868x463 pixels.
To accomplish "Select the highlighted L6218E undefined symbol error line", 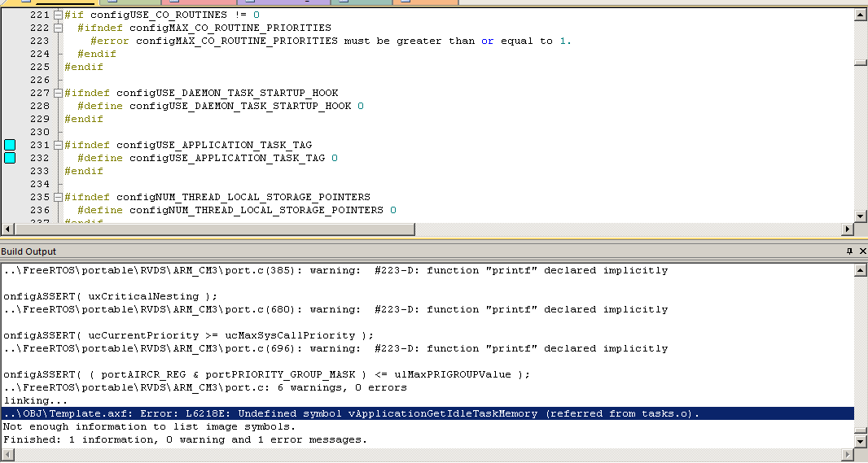I will click(x=350, y=413).
